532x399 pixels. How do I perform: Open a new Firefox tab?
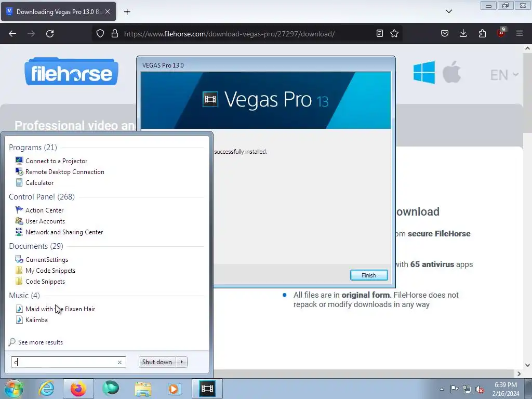point(127,12)
